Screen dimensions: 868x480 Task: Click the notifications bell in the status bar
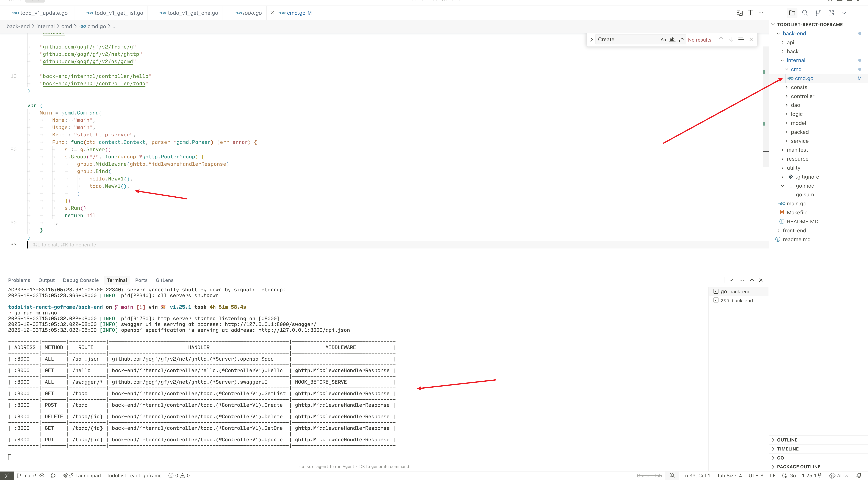click(x=859, y=476)
